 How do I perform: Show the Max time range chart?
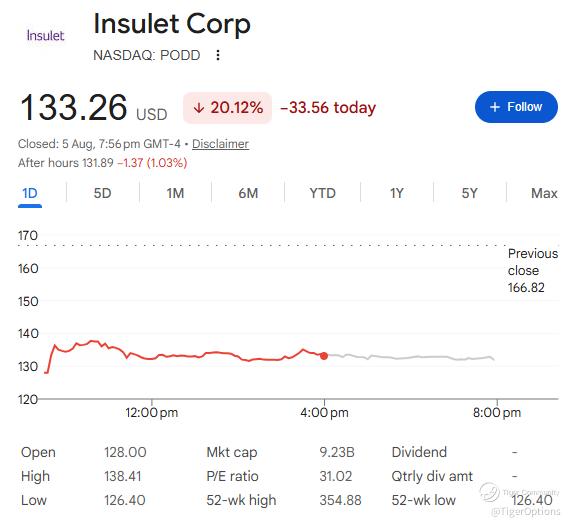click(544, 193)
